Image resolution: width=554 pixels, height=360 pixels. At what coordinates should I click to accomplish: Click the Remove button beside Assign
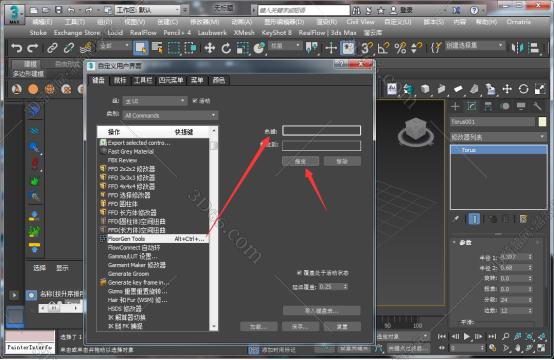(342, 161)
